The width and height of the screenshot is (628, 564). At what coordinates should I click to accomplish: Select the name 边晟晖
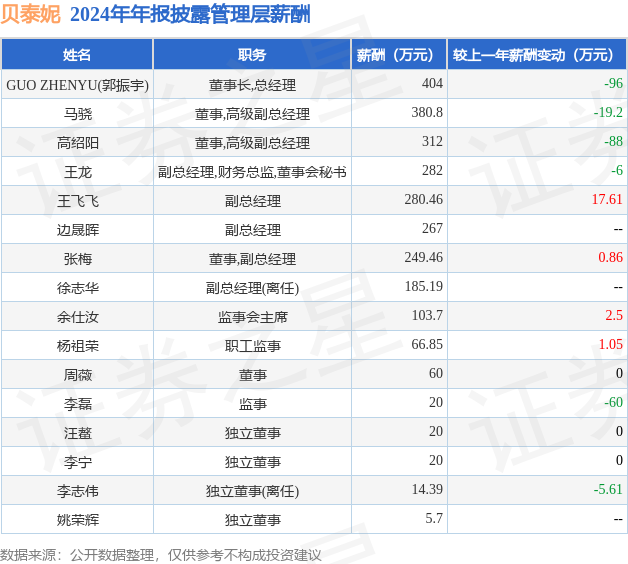click(78, 230)
